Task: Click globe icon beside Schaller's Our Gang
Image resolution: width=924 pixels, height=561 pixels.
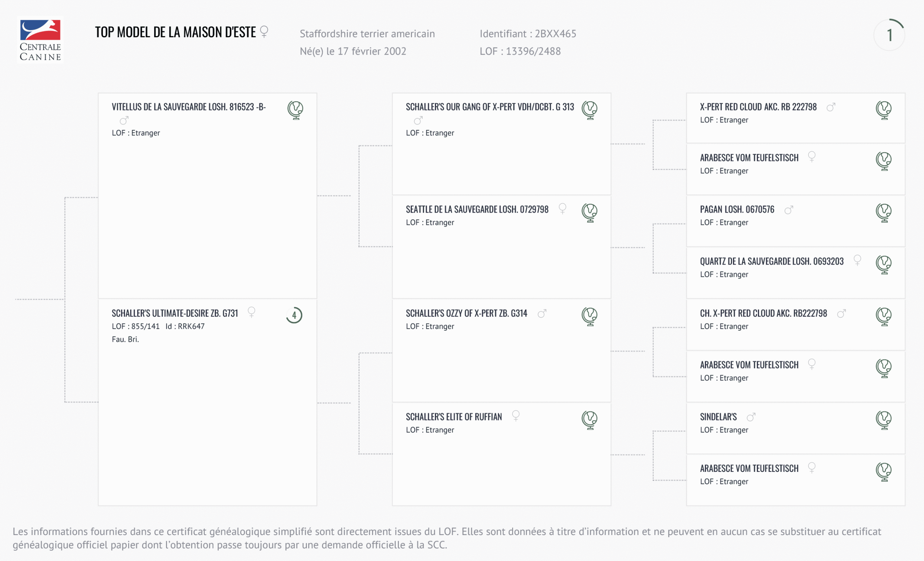Action: (589, 110)
